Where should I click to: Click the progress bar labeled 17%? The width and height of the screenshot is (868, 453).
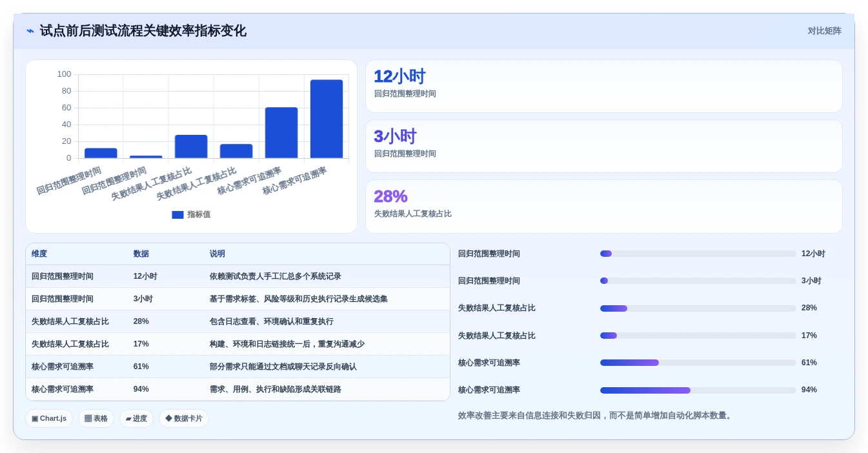698,336
